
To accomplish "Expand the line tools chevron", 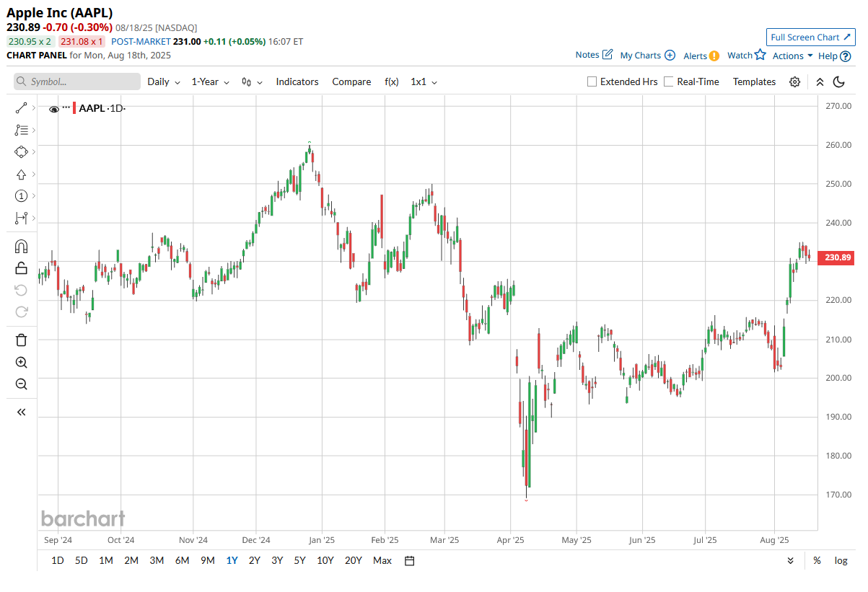I will coord(34,108).
